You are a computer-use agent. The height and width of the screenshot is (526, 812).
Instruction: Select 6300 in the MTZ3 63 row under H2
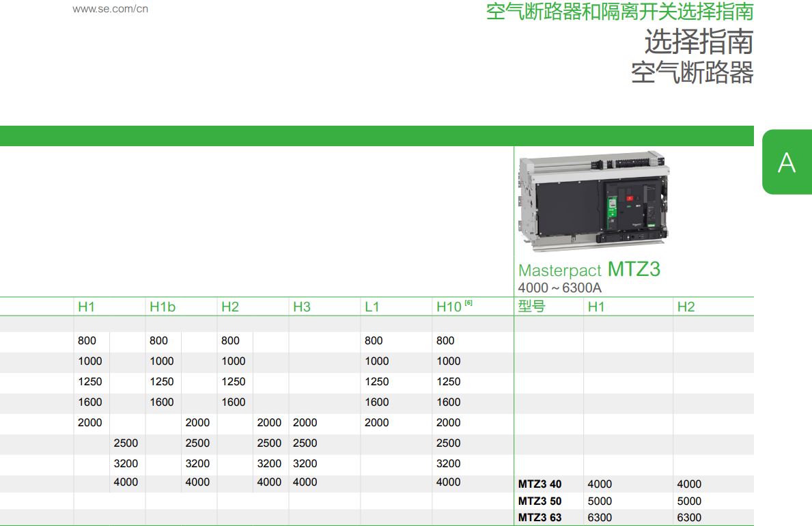click(x=689, y=517)
